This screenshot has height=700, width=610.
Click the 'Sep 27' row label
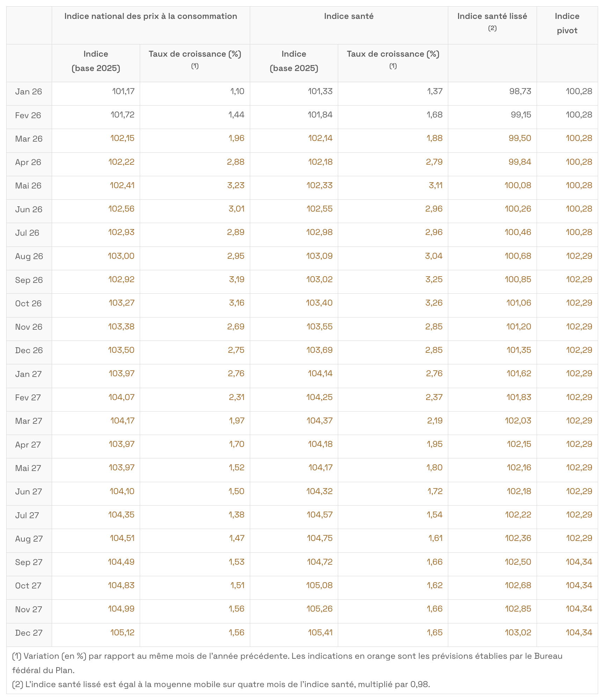[x=29, y=562]
